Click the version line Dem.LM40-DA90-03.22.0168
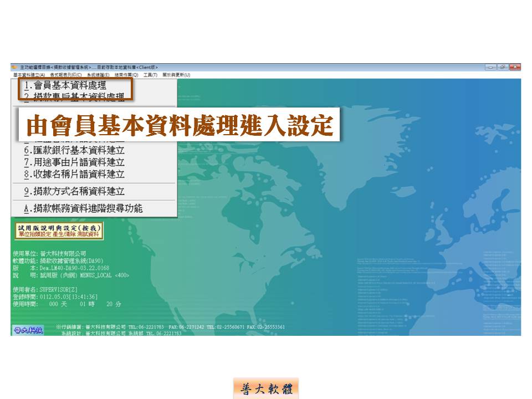The height and width of the screenshot is (399, 532). [61, 268]
